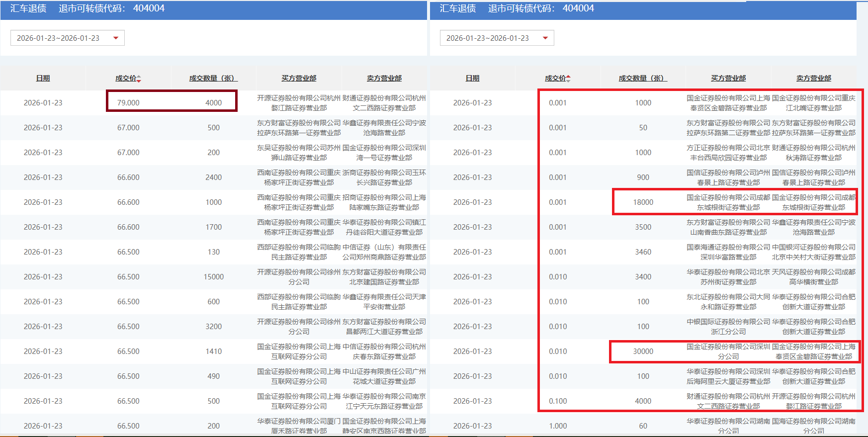Click buyer 东吴证券股份有限公司苏州狮山路 in left table

tap(299, 153)
